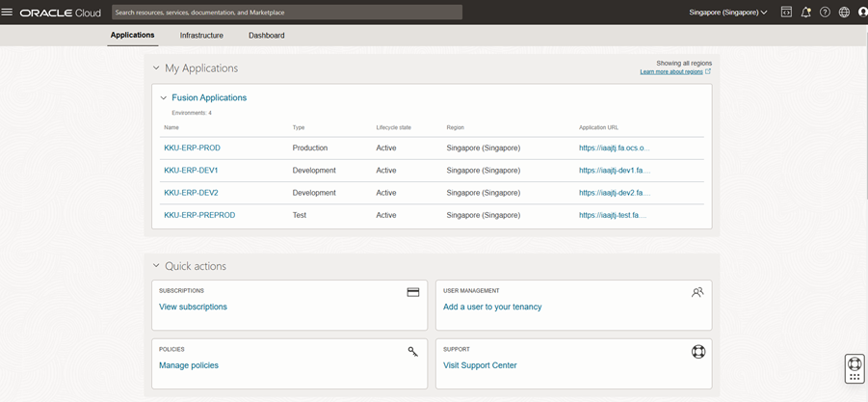This screenshot has height=402, width=868.
Task: Click the Type column header
Action: (299, 127)
